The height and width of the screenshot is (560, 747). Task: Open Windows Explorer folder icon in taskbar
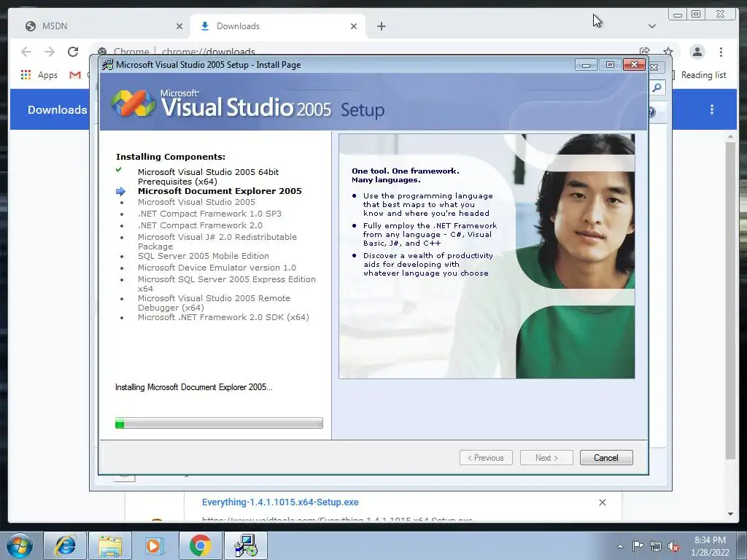click(x=110, y=545)
